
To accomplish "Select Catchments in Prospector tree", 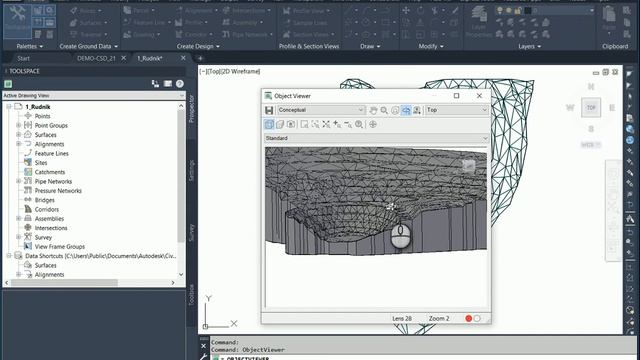I will (50, 172).
